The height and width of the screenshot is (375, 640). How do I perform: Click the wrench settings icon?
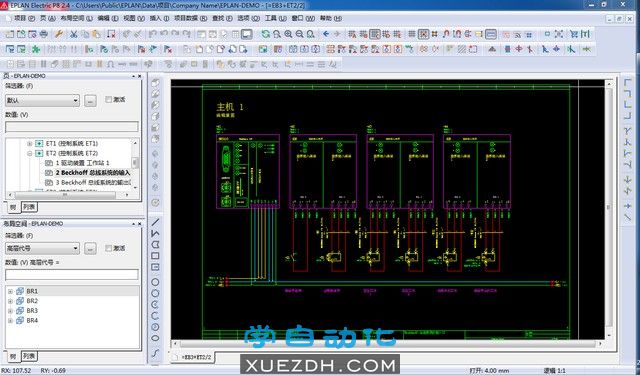(59, 34)
